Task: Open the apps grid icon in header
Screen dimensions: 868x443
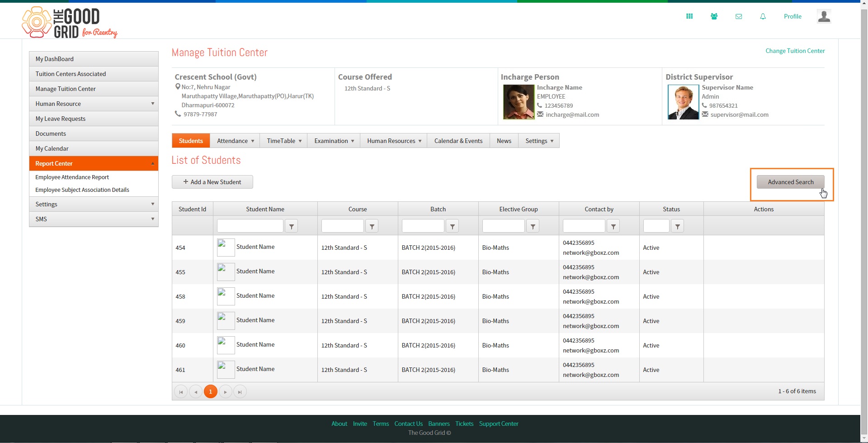Action: click(x=689, y=16)
